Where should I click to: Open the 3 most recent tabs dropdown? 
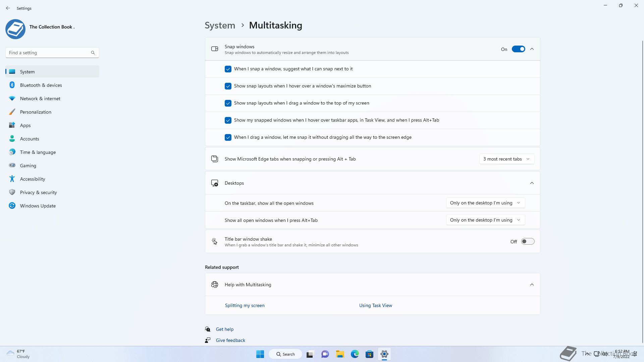point(507,159)
